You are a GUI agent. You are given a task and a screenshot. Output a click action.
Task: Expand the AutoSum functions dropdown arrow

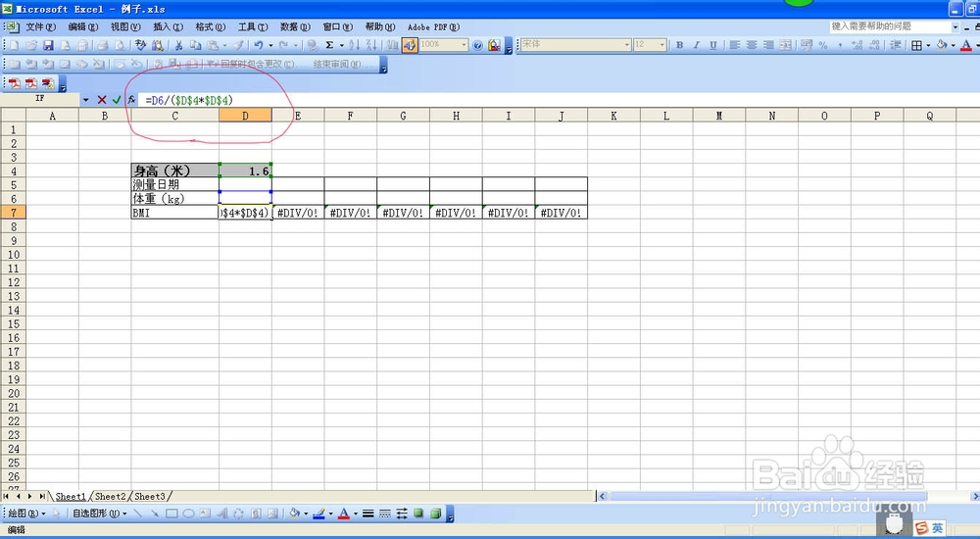click(342, 45)
